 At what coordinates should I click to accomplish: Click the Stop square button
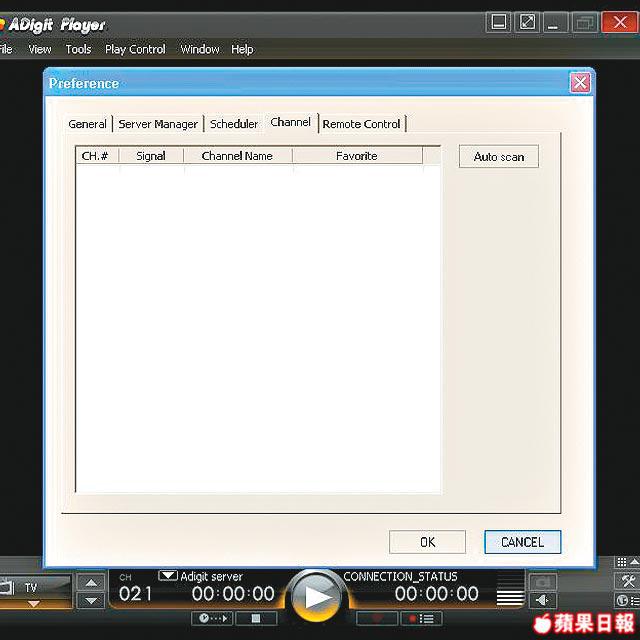pyautogui.click(x=256, y=619)
